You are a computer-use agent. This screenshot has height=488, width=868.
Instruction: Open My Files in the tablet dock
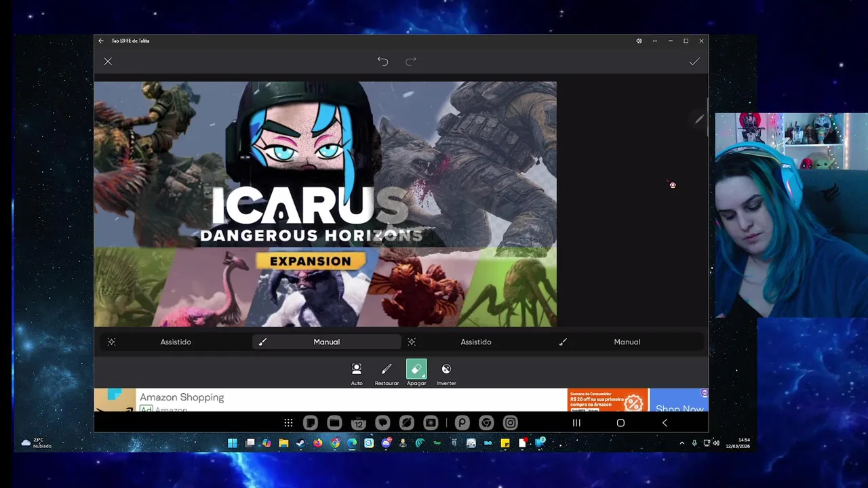point(334,423)
